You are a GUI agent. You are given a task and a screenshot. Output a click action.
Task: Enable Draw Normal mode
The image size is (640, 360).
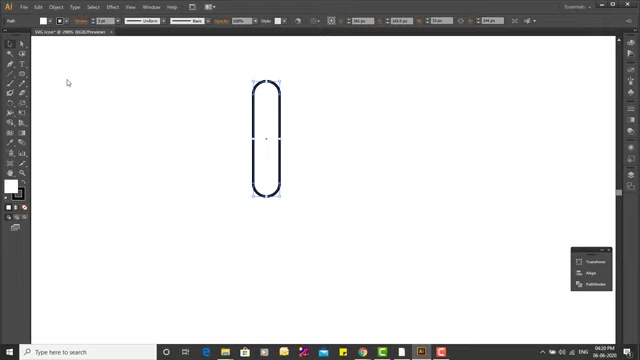point(9,217)
